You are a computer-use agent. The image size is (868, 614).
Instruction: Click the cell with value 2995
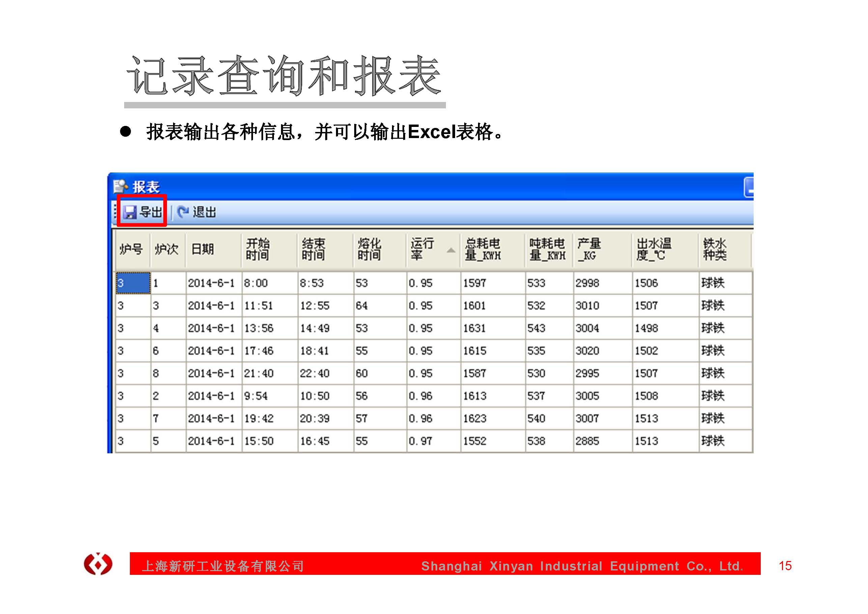coord(603,373)
